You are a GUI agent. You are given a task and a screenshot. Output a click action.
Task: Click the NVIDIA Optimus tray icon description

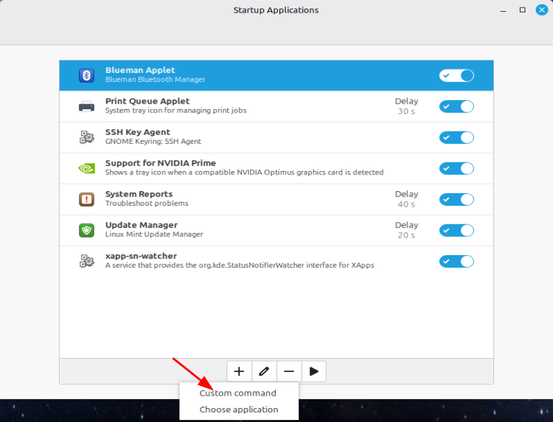coord(244,172)
